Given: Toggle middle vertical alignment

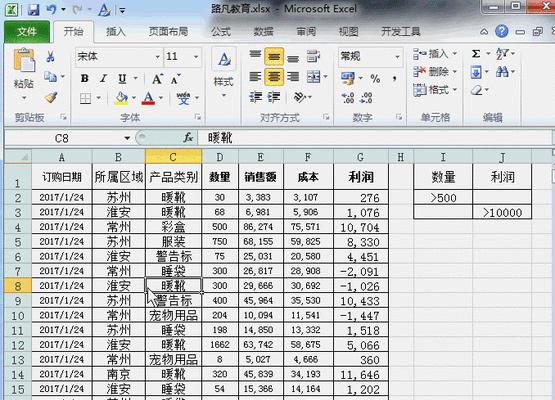Looking at the screenshot, I should 274,56.
